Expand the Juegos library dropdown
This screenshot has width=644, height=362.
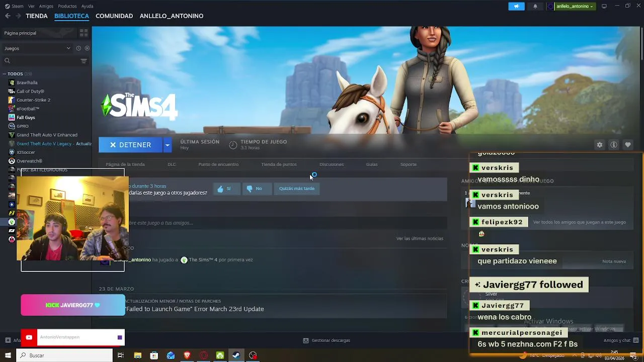pyautogui.click(x=37, y=48)
